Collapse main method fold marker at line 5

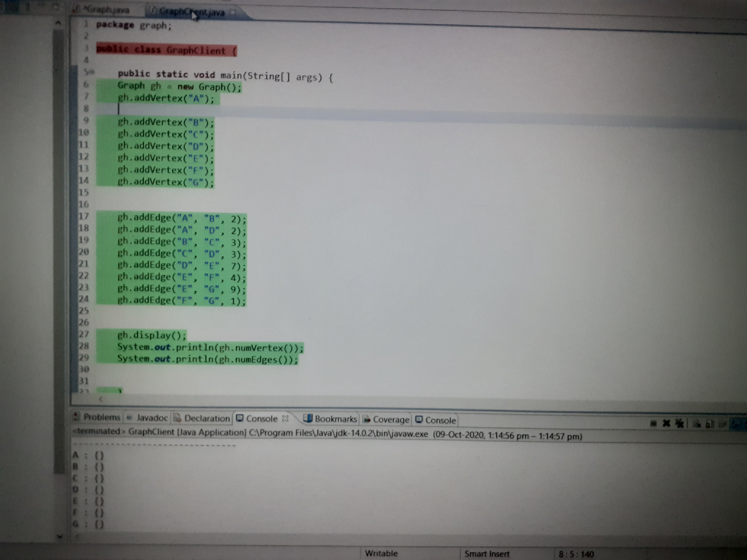click(x=92, y=72)
